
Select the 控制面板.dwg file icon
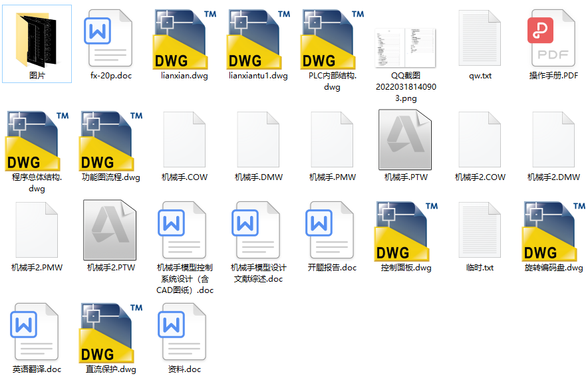[x=406, y=231]
